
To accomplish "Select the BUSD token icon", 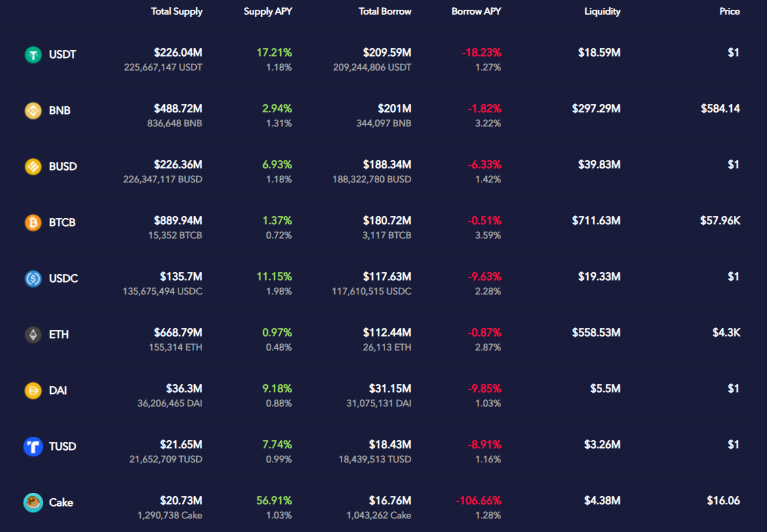I will tap(33, 166).
